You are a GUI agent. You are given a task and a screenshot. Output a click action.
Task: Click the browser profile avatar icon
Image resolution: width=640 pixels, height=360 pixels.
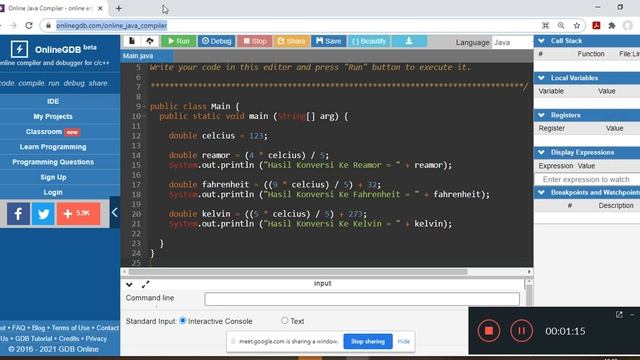click(628, 25)
